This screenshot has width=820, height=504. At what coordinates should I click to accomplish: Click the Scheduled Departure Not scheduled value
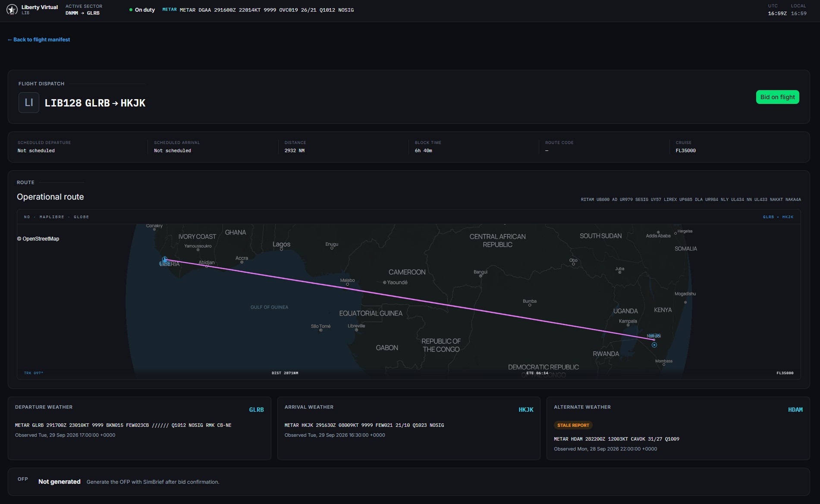[36, 150]
